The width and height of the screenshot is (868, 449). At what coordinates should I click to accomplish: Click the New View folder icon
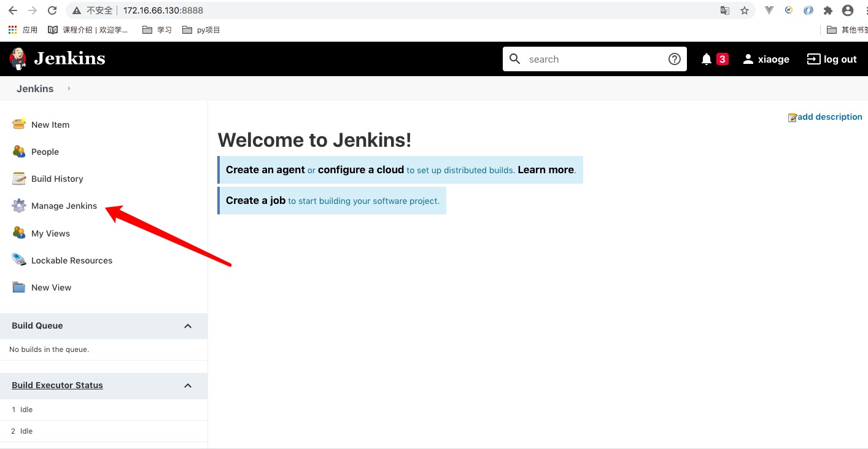19,287
